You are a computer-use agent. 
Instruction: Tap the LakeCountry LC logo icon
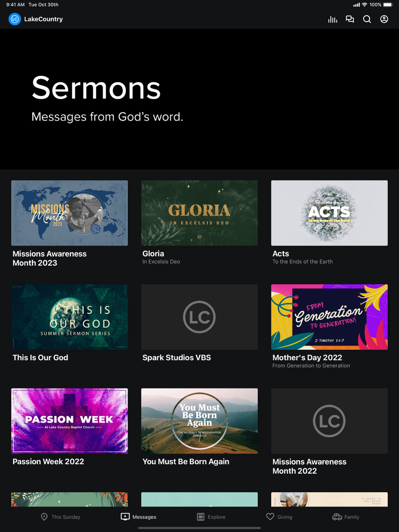pos(15,19)
